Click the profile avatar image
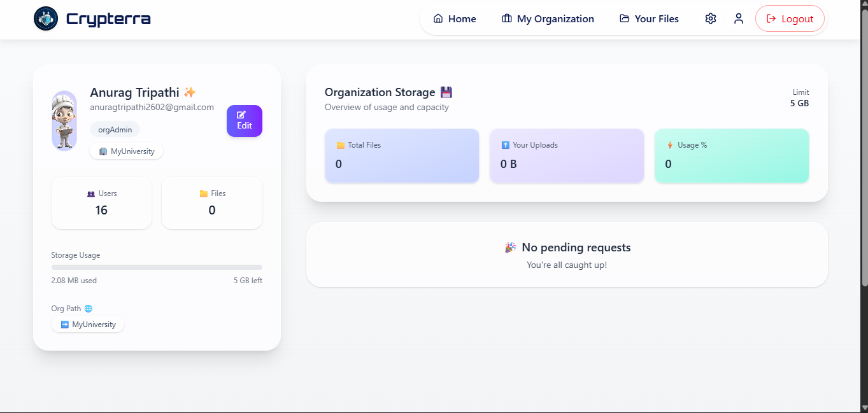Image resolution: width=868 pixels, height=413 pixels. coord(64,121)
